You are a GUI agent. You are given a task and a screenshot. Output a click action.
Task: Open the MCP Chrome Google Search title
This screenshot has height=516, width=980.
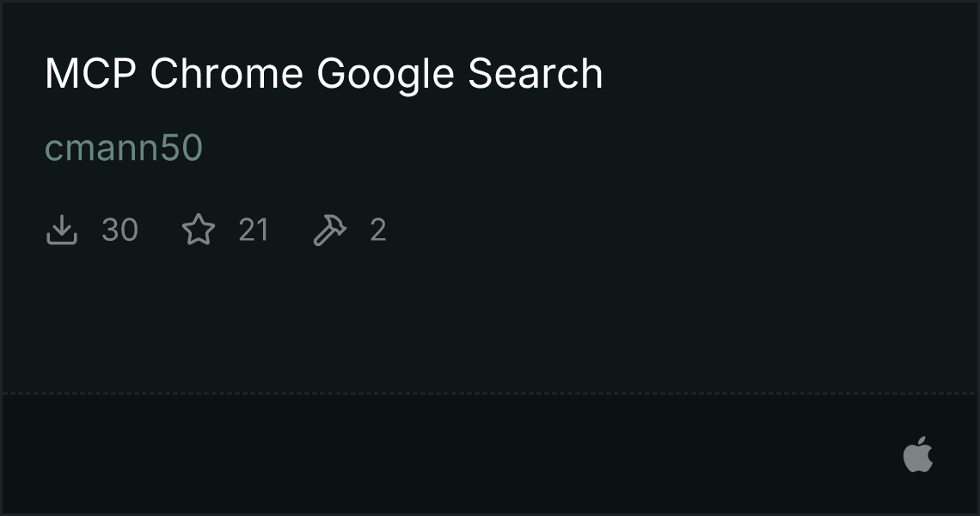(323, 74)
